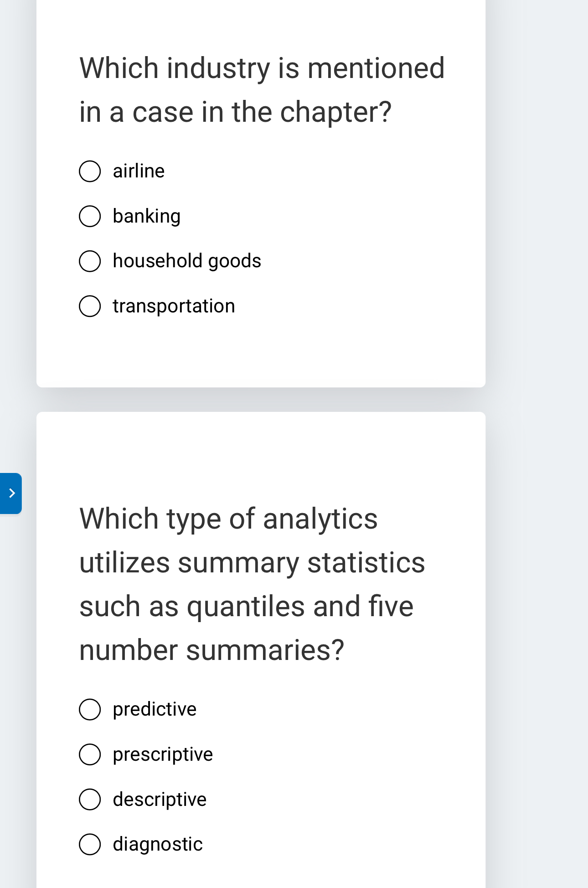Expand the collapsed navigation drawer
The image size is (588, 888).
10,493
